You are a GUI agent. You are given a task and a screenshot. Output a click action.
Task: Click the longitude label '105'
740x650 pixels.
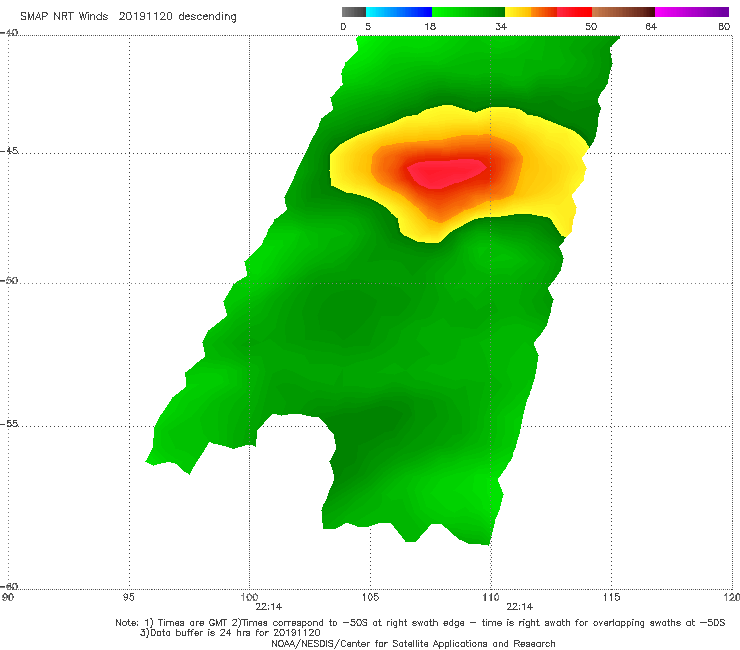[x=370, y=598]
